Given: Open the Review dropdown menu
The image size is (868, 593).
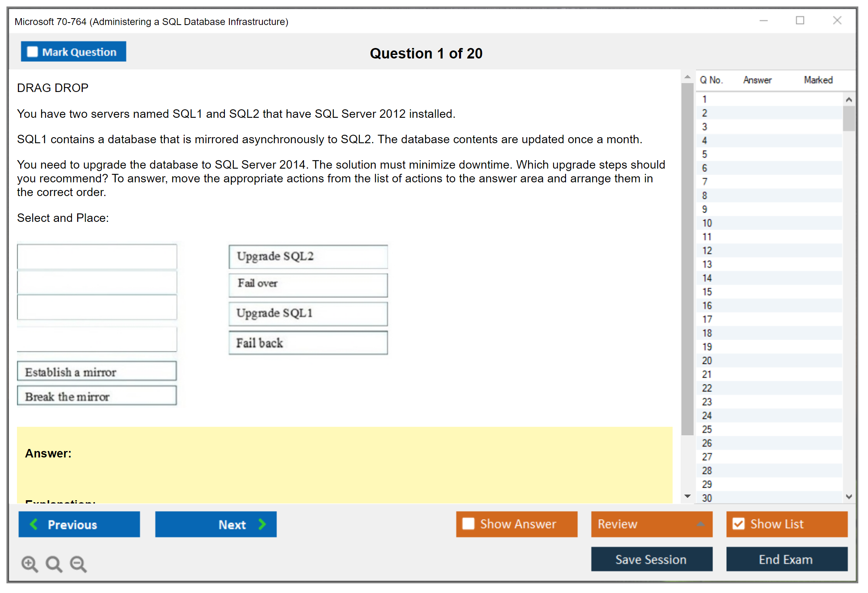Looking at the screenshot, I should 700,524.
